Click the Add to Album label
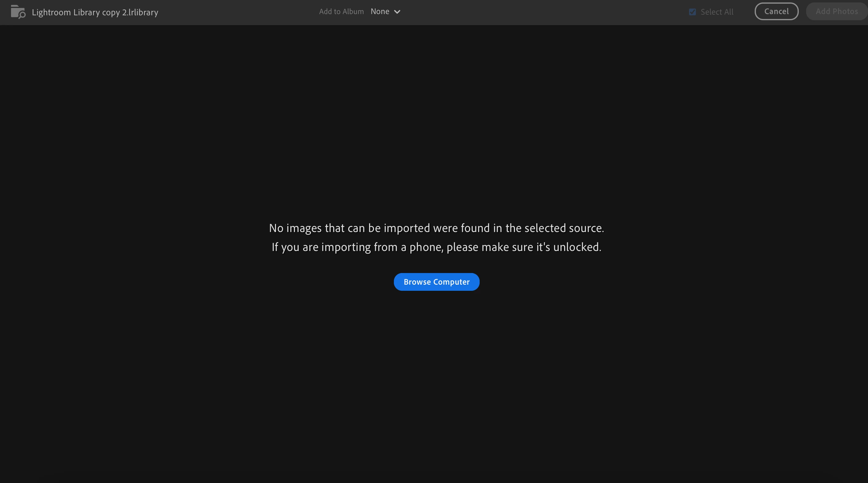 point(341,11)
